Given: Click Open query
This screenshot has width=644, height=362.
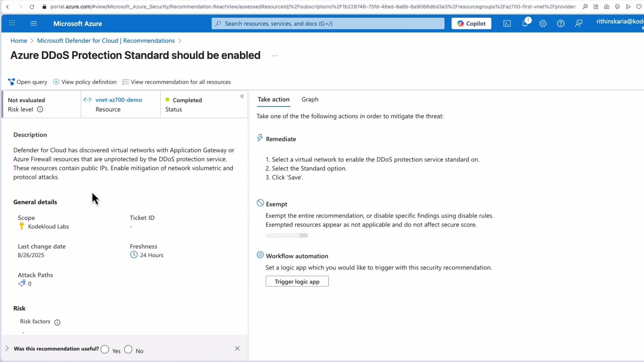Looking at the screenshot, I should [x=28, y=82].
